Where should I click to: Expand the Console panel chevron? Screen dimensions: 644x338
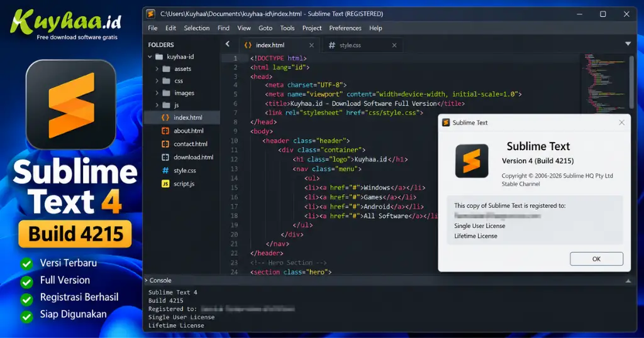tap(146, 281)
